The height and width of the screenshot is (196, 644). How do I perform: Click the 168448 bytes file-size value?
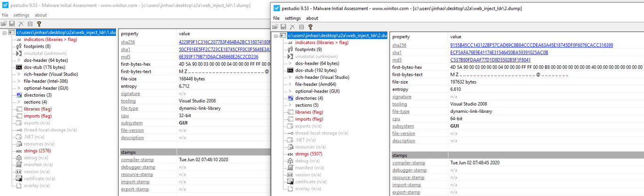tap(192, 79)
